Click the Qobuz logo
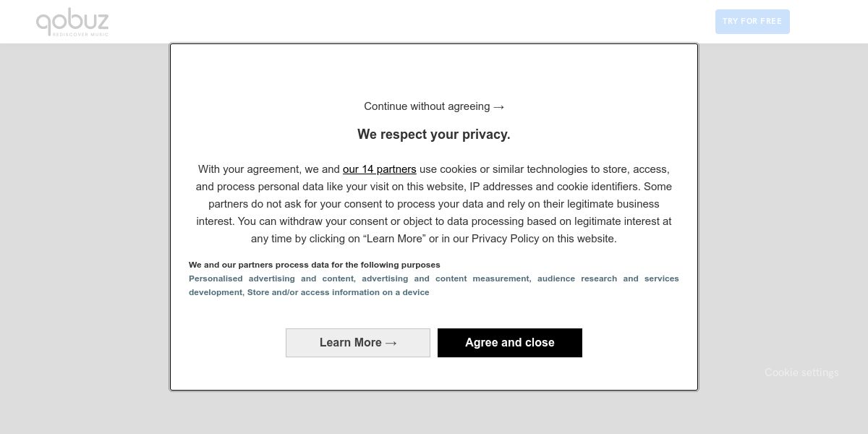This screenshot has width=868, height=434. [x=72, y=20]
